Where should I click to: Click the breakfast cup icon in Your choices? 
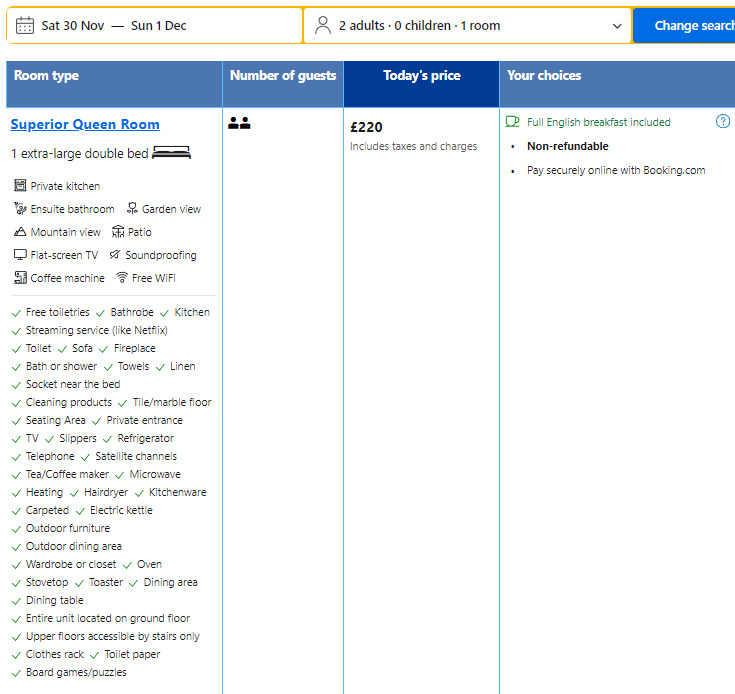pos(513,122)
